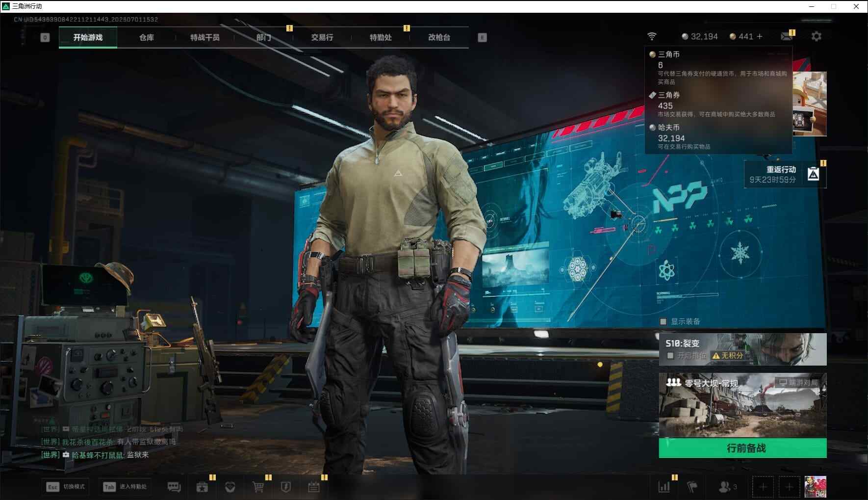Open the S10:裂变 season banner
Image resolution: width=868 pixels, height=500 pixels.
tap(742, 349)
